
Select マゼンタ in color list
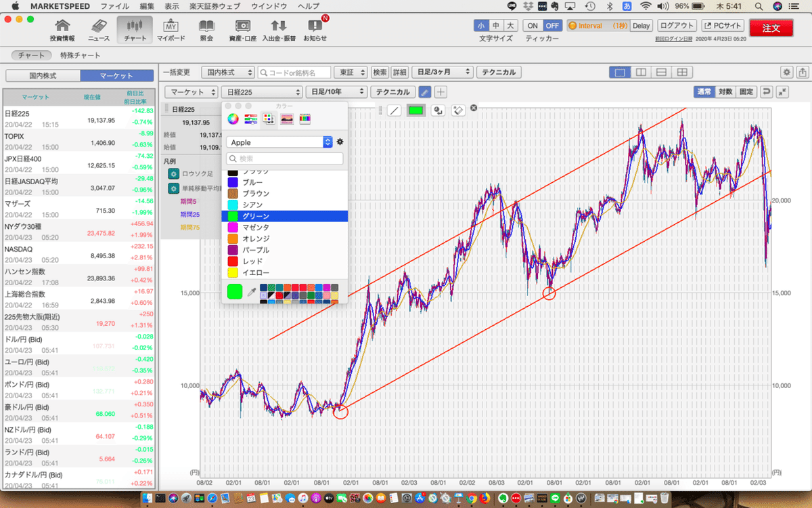pyautogui.click(x=284, y=227)
